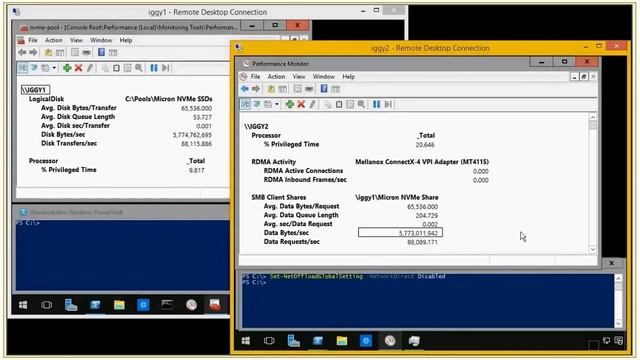Open the Properties icon beside Zoom in iggy1 monitor

tap(128, 68)
